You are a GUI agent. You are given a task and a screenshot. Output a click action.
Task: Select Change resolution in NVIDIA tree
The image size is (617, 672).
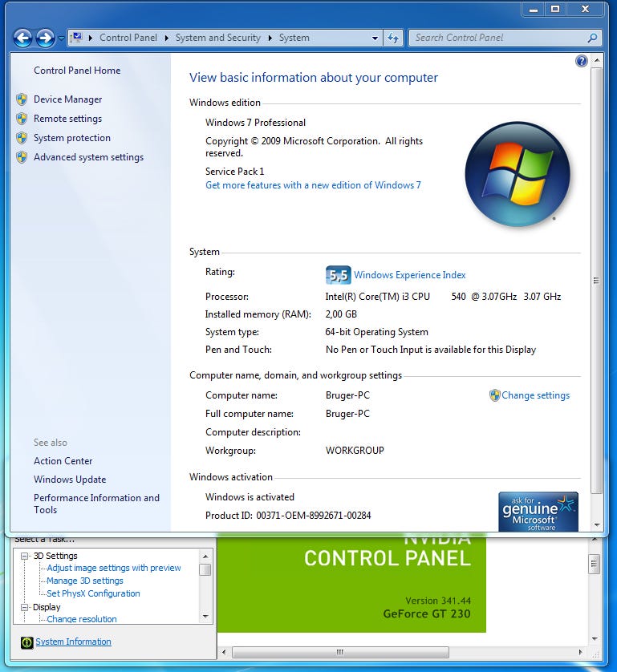(x=82, y=619)
